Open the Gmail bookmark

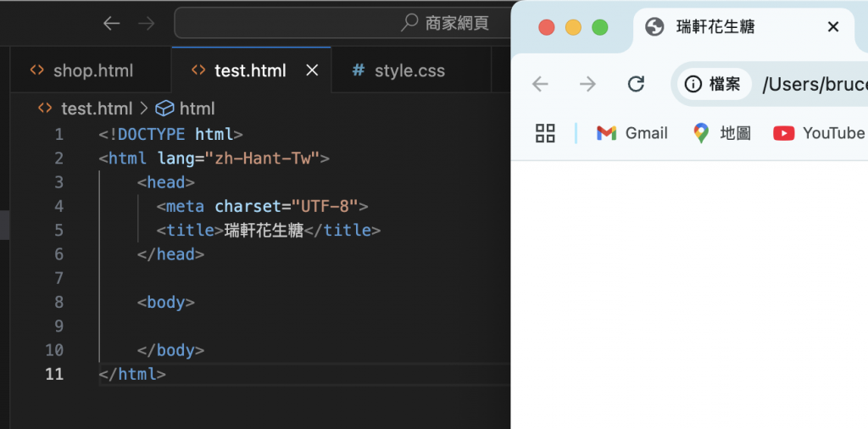point(632,133)
